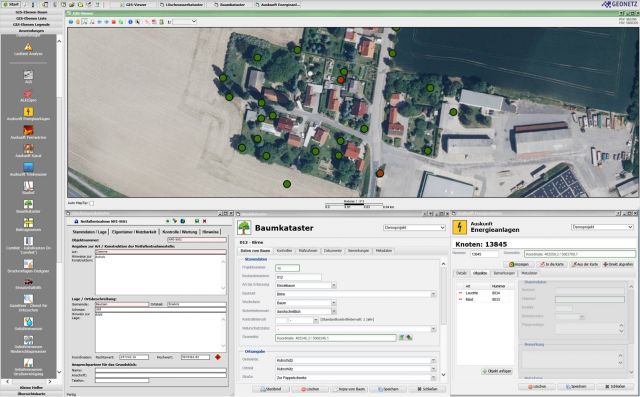The height and width of the screenshot is (397, 640).
Task: Click the red X icon in Notfallbrunnen toolbar
Action: pyautogui.click(x=204, y=221)
